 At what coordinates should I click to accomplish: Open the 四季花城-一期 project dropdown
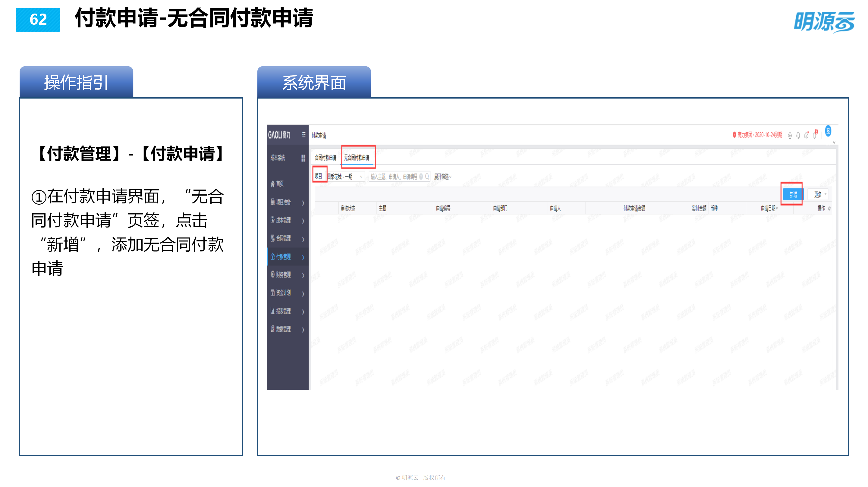point(345,176)
